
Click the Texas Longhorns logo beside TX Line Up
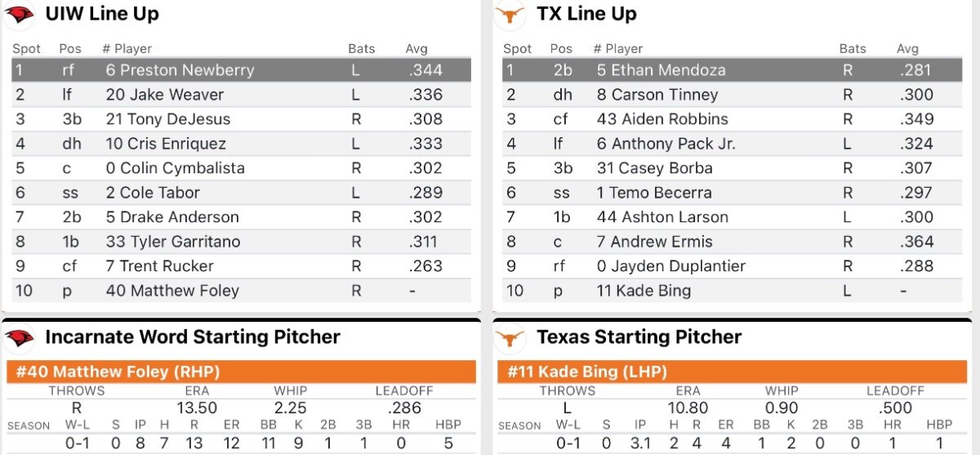pyautogui.click(x=512, y=14)
